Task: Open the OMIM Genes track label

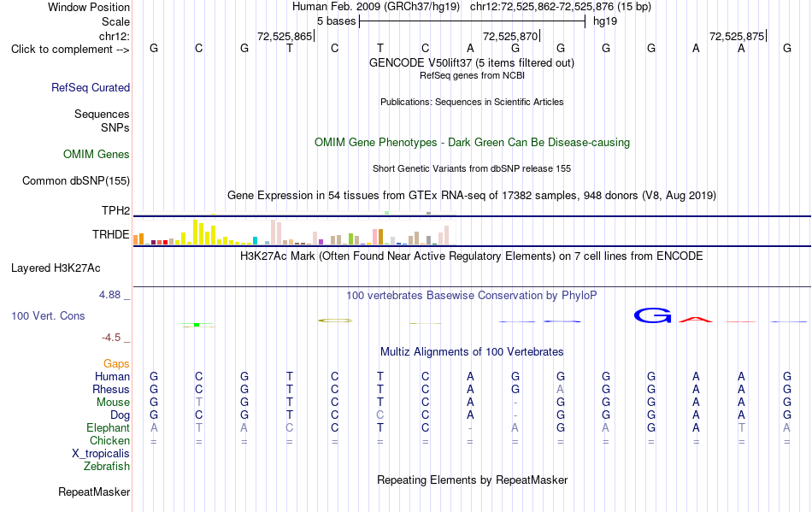Action: click(97, 154)
